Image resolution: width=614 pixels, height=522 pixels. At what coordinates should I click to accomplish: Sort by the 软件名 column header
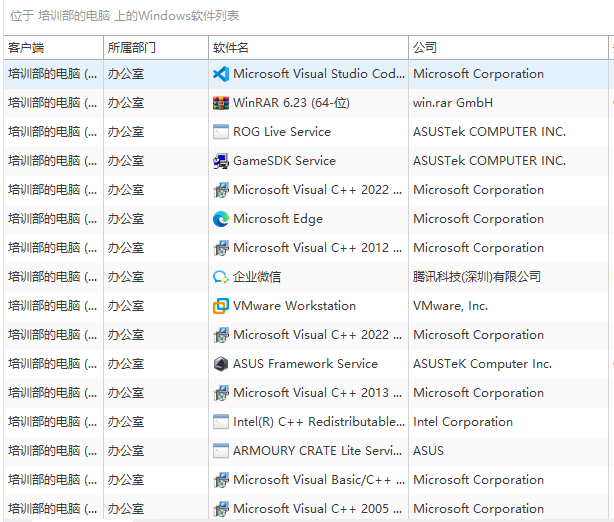coord(309,48)
